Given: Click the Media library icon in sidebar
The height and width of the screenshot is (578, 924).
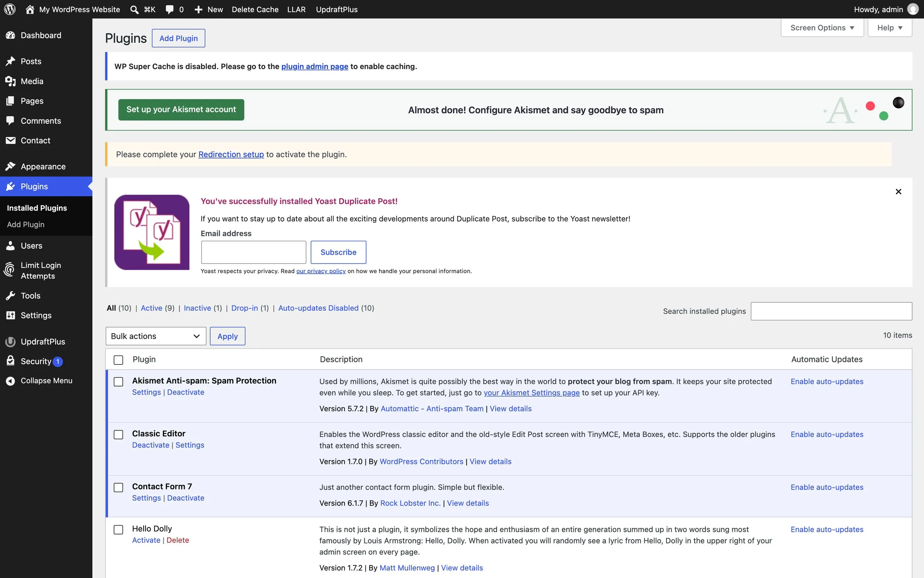Looking at the screenshot, I should coord(10,81).
